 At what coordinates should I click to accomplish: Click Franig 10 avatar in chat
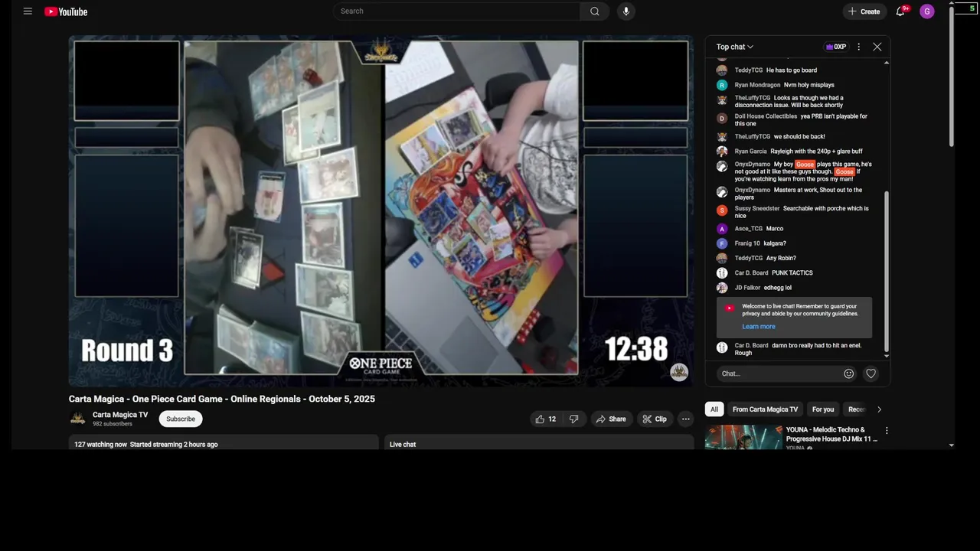click(x=722, y=243)
